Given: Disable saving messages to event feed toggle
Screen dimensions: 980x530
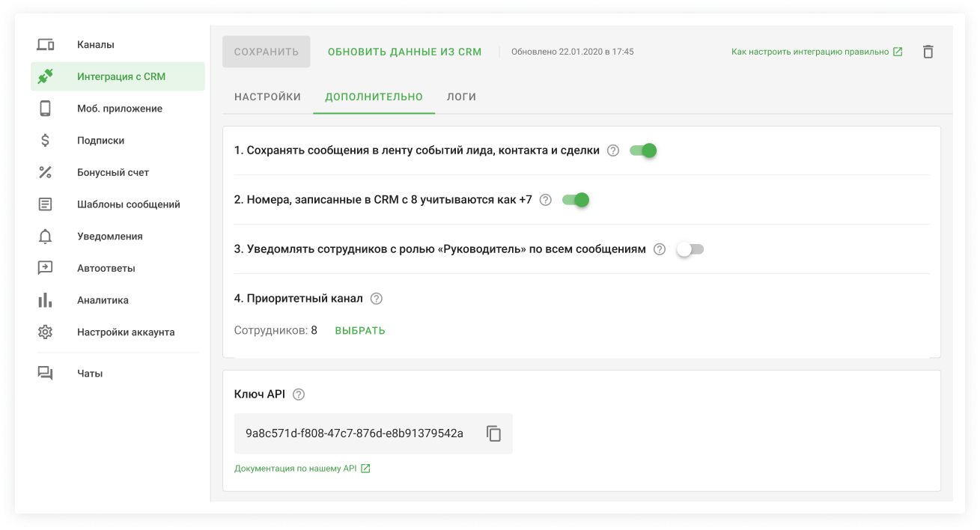Looking at the screenshot, I should (x=643, y=150).
